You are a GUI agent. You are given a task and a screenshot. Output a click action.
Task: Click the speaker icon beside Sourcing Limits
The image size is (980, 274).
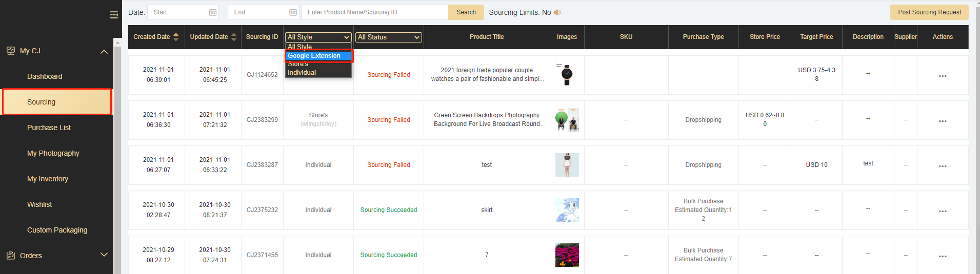coord(557,12)
